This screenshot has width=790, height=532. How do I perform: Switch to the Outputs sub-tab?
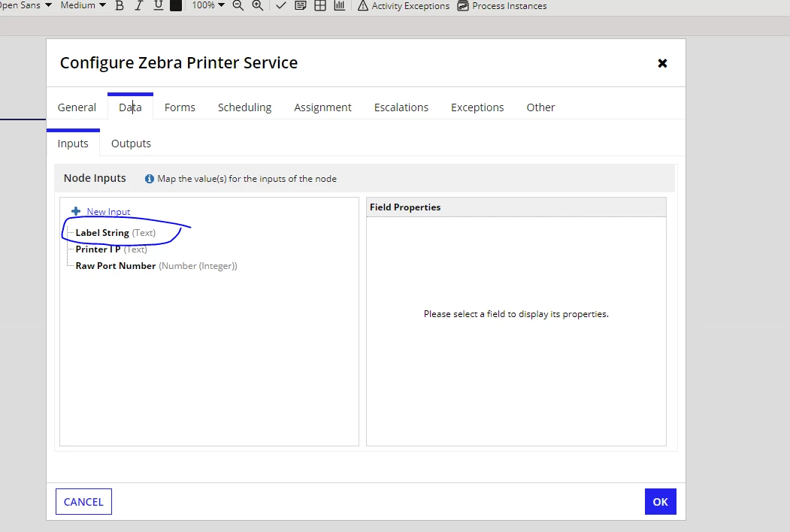pyautogui.click(x=131, y=144)
